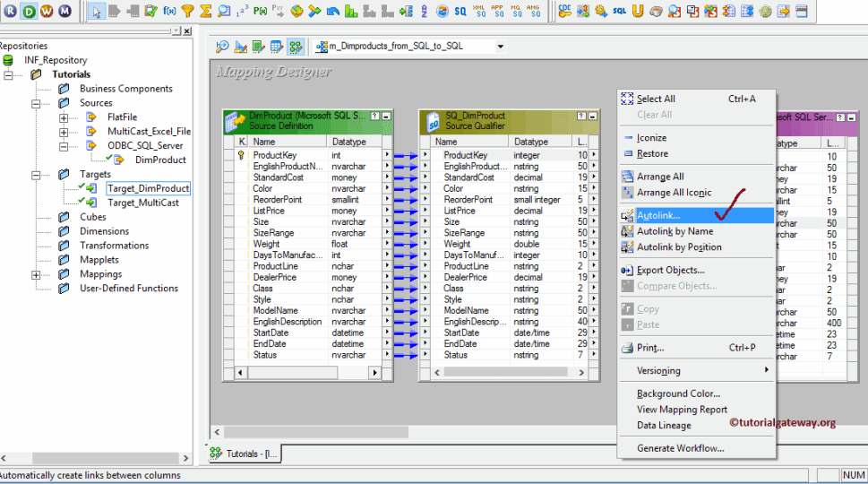
Task: Select INF_Repository node
Action: click(56, 60)
